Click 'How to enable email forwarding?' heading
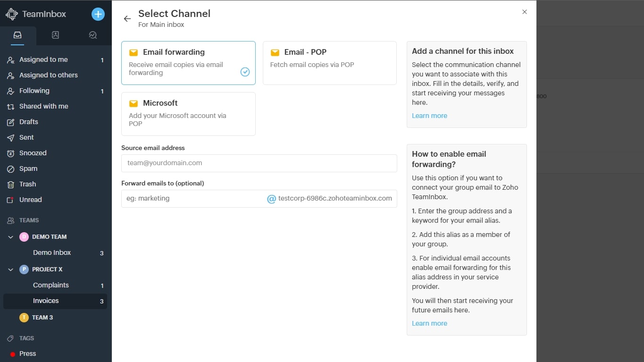Image resolution: width=644 pixels, height=362 pixels. click(x=449, y=159)
